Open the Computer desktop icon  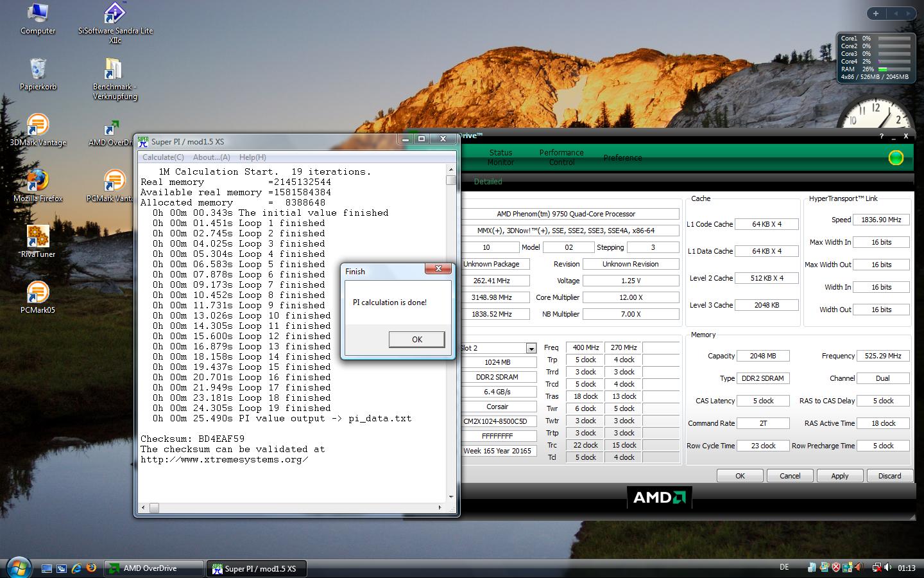pos(38,19)
